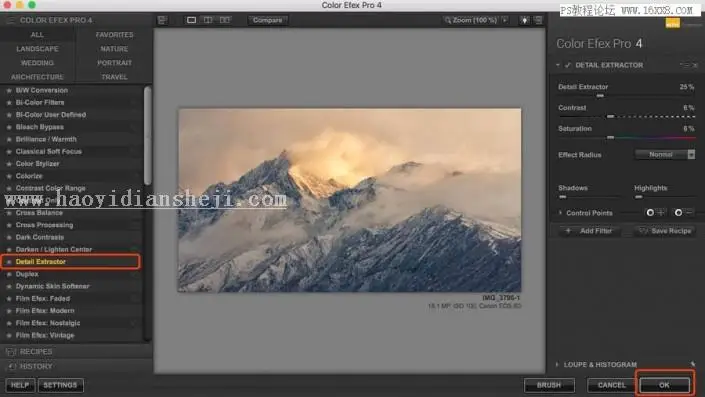Toggle the Compare preview button
Viewport: 705px width, 397px height.
[x=268, y=20]
